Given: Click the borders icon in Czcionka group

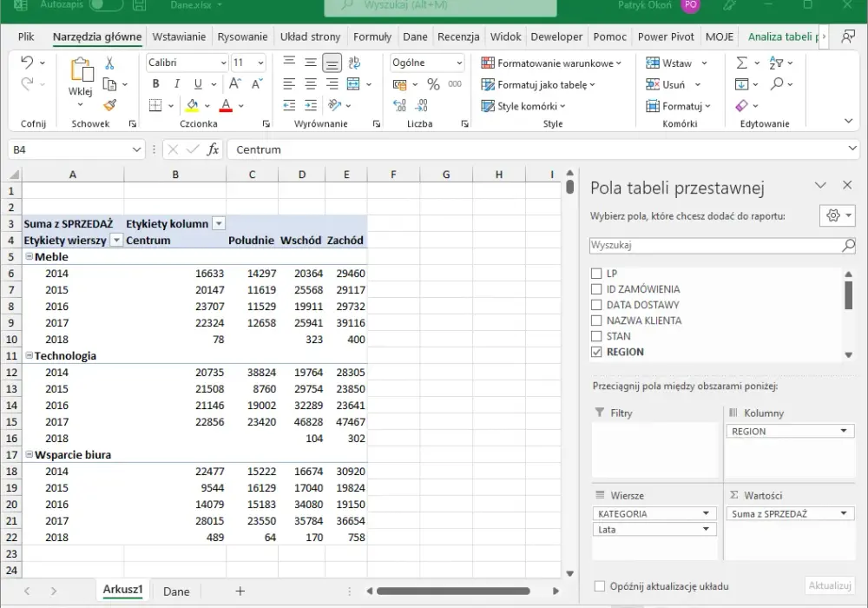Looking at the screenshot, I should pos(155,105).
